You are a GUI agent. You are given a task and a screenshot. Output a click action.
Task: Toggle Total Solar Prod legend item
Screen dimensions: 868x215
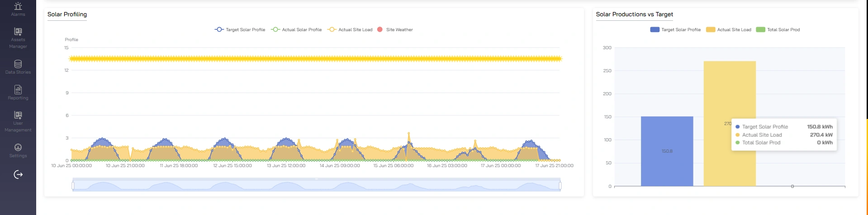click(x=778, y=30)
